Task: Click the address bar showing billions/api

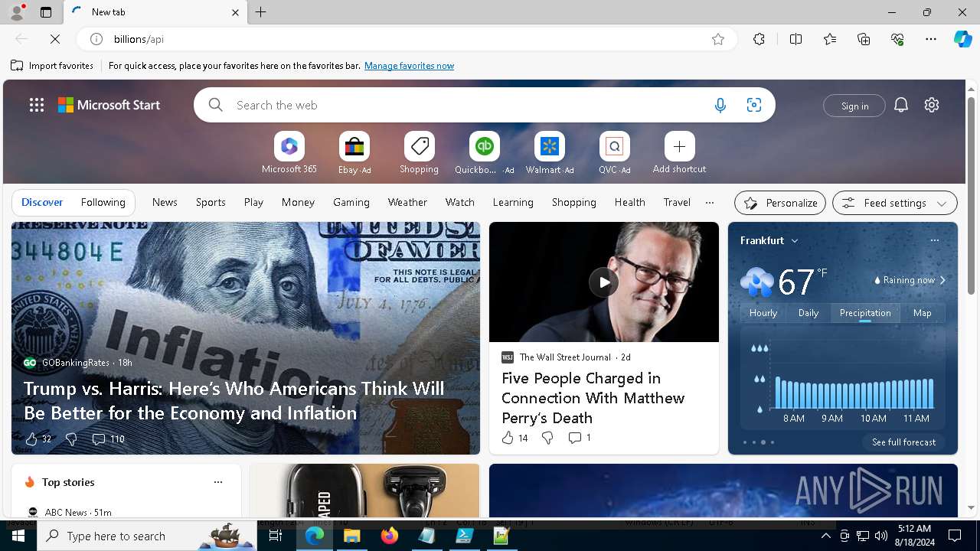Action: 406,39
